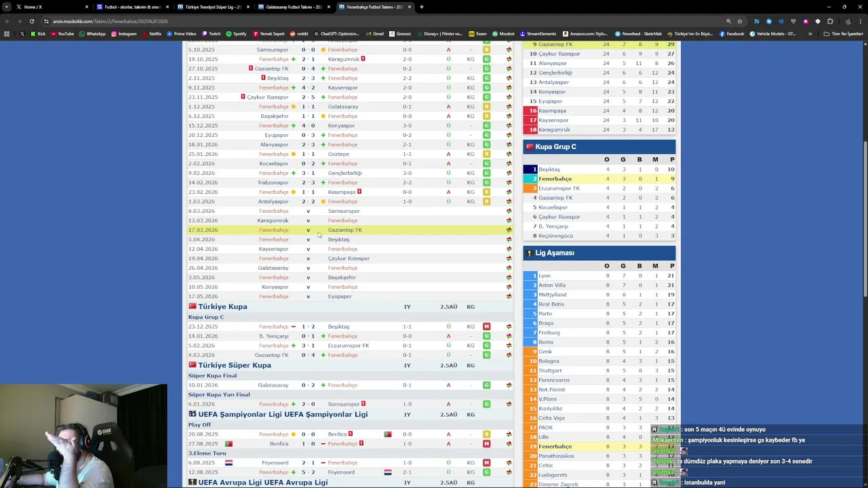Switch to the Galatasaray Futbol Takımı tab

tap(294, 7)
